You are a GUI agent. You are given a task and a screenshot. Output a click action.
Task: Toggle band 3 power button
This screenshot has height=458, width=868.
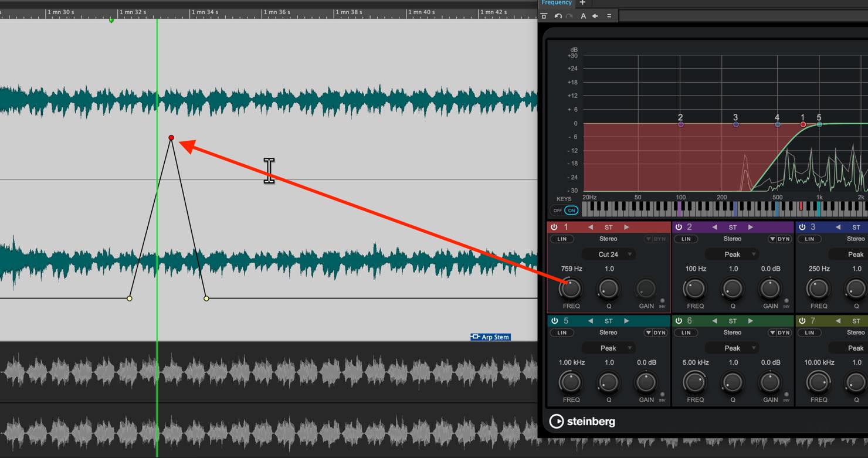click(x=802, y=227)
